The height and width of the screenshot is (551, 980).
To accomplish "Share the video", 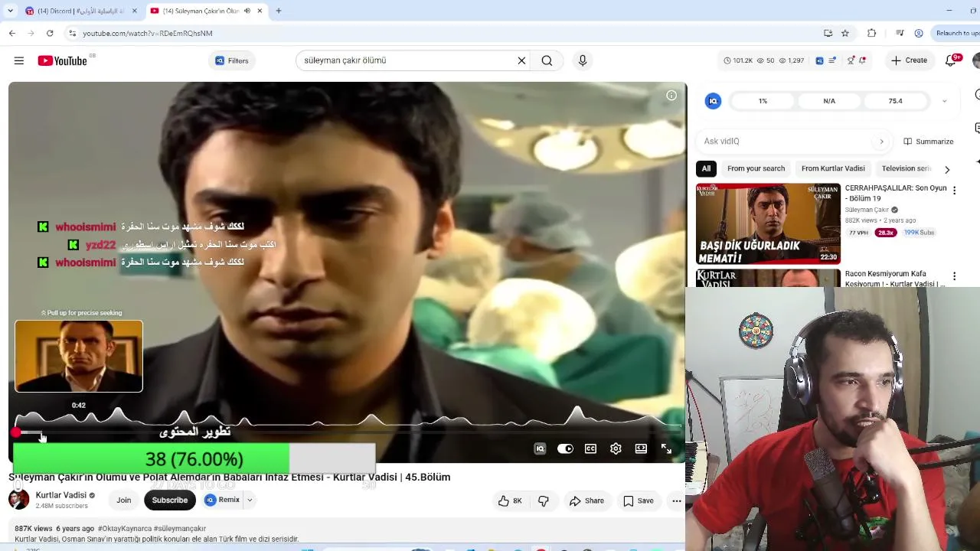I will pyautogui.click(x=586, y=501).
